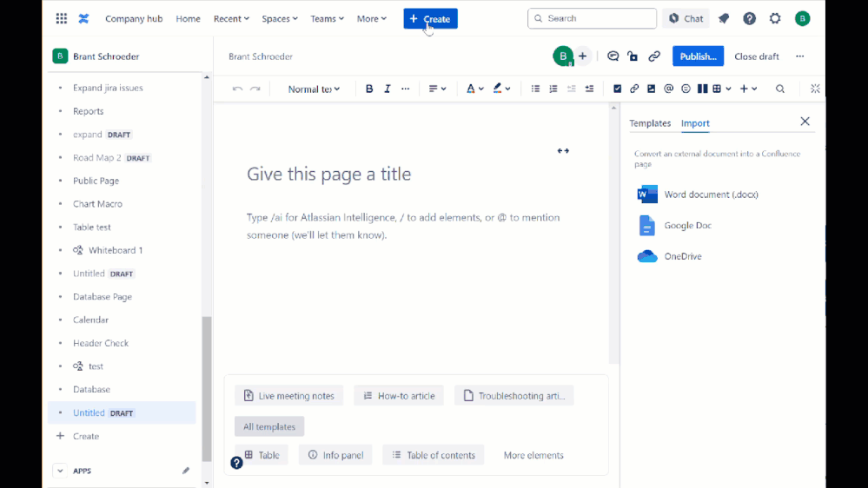Open the insert elements plus dropdown
This screenshot has width=868, height=488.
point(748,89)
